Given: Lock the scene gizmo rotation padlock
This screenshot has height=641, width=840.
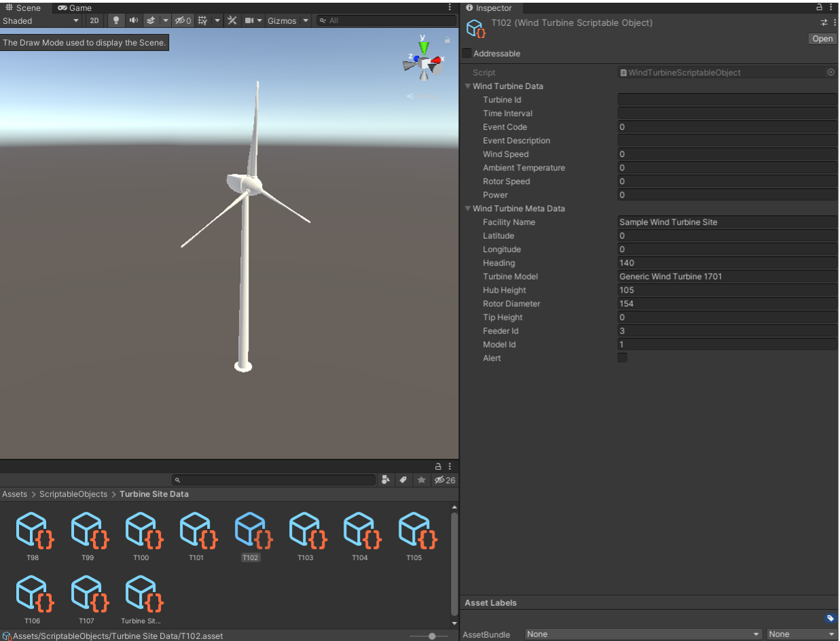Looking at the screenshot, I should click(x=447, y=40).
